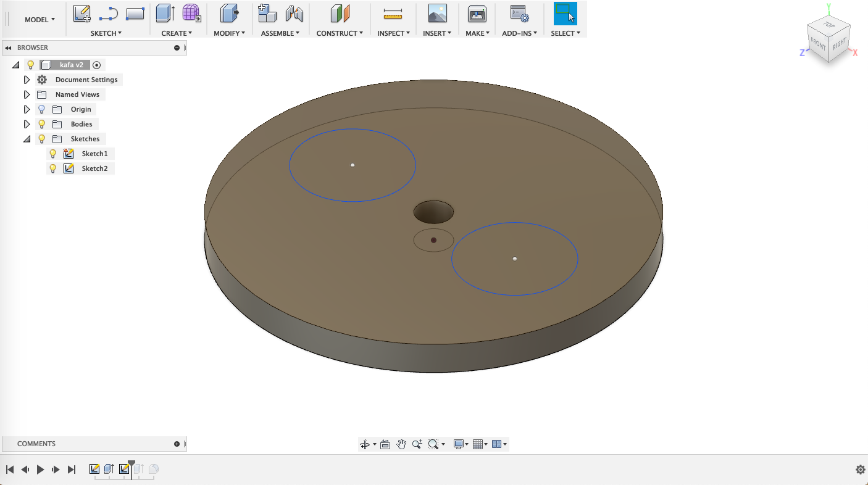Open preferences via the bottom-right gear

[861, 470]
